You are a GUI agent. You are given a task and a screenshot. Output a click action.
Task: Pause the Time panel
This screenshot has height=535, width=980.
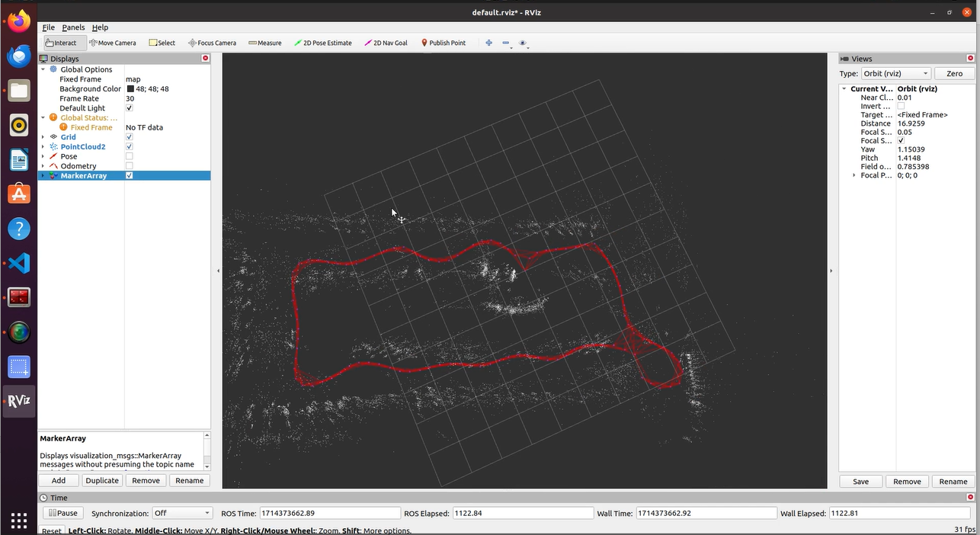click(62, 513)
